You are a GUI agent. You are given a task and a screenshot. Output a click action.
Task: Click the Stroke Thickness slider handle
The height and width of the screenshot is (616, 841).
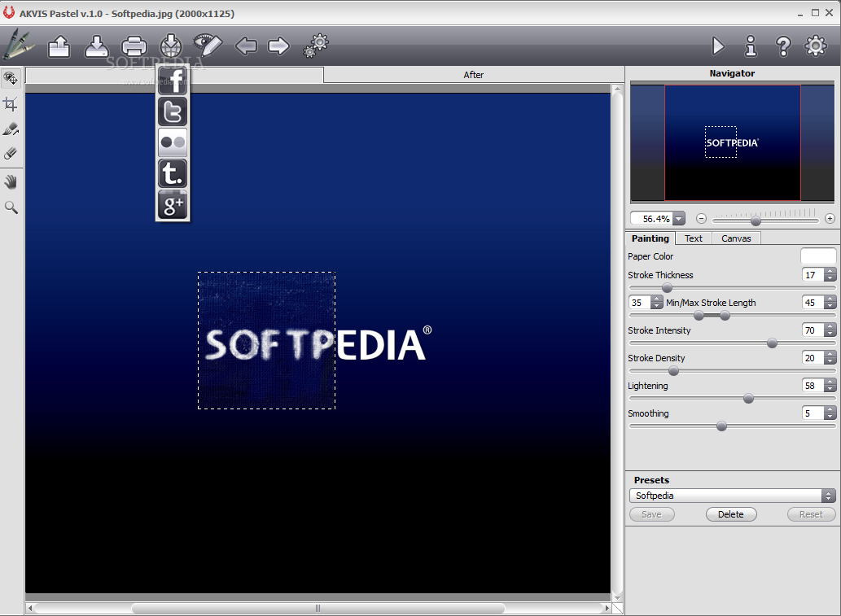(x=668, y=288)
